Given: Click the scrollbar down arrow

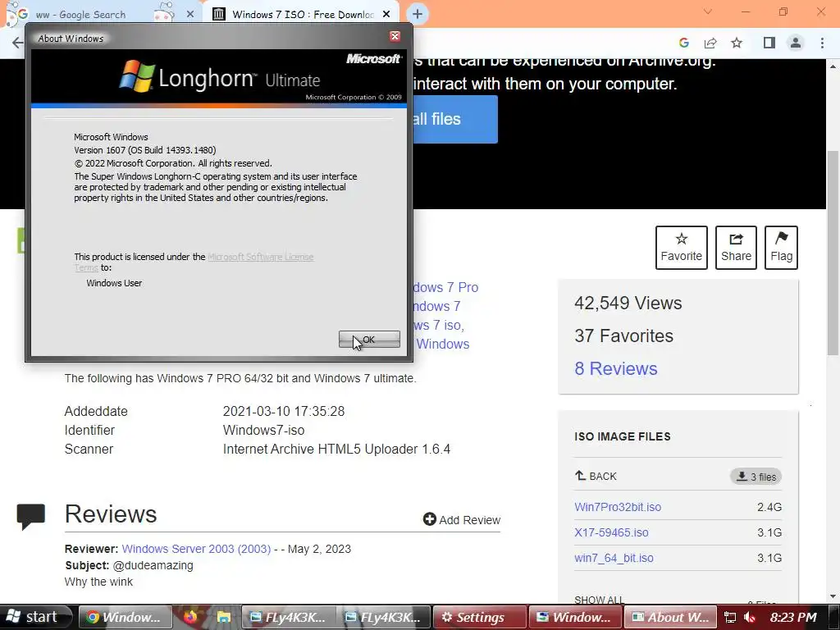Looking at the screenshot, I should pyautogui.click(x=833, y=596).
